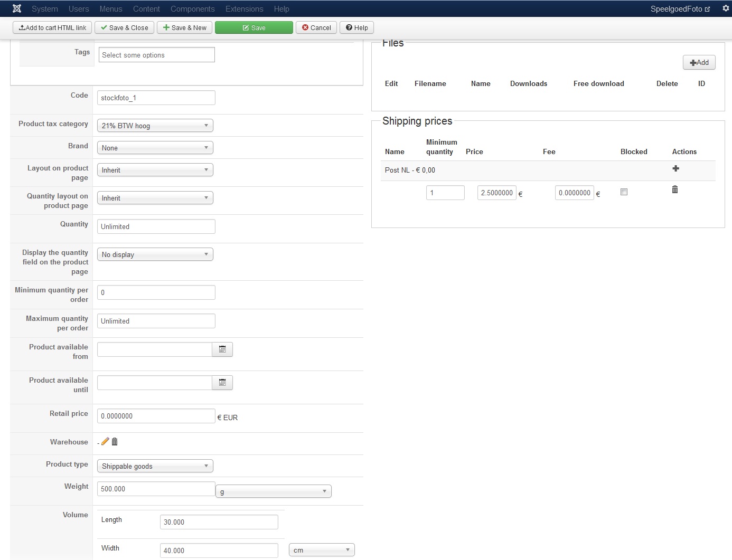
Task: Click the Product available until date field
Action: pos(155,383)
